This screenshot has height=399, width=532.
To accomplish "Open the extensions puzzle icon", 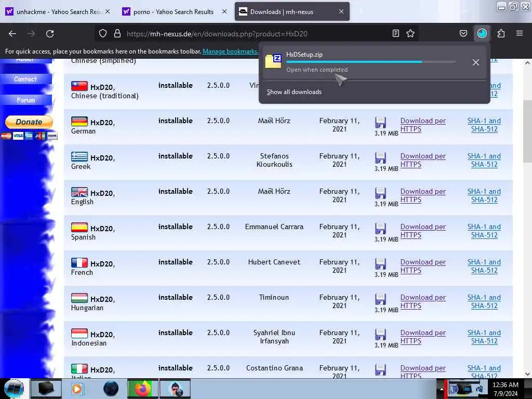I will pyautogui.click(x=501, y=33).
